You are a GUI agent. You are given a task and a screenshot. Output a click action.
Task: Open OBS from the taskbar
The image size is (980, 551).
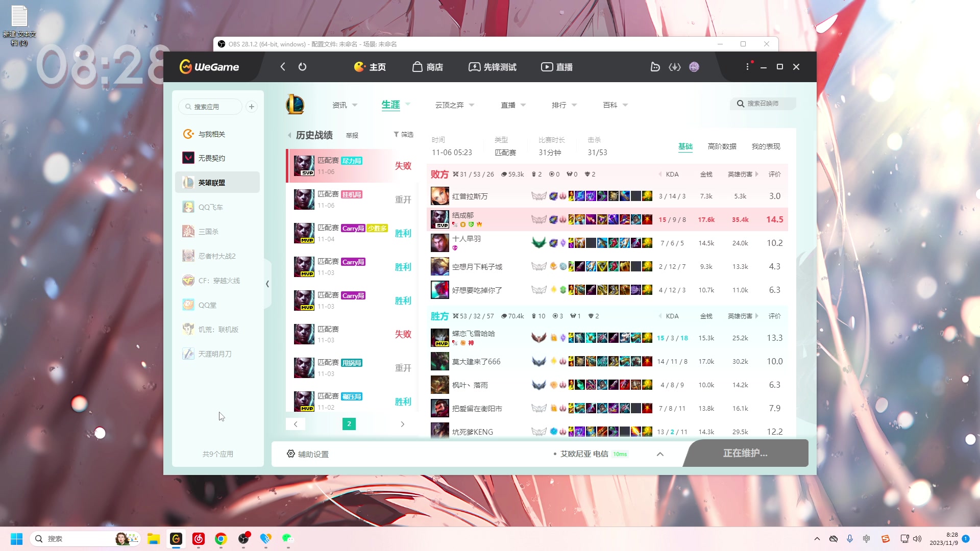point(244,539)
